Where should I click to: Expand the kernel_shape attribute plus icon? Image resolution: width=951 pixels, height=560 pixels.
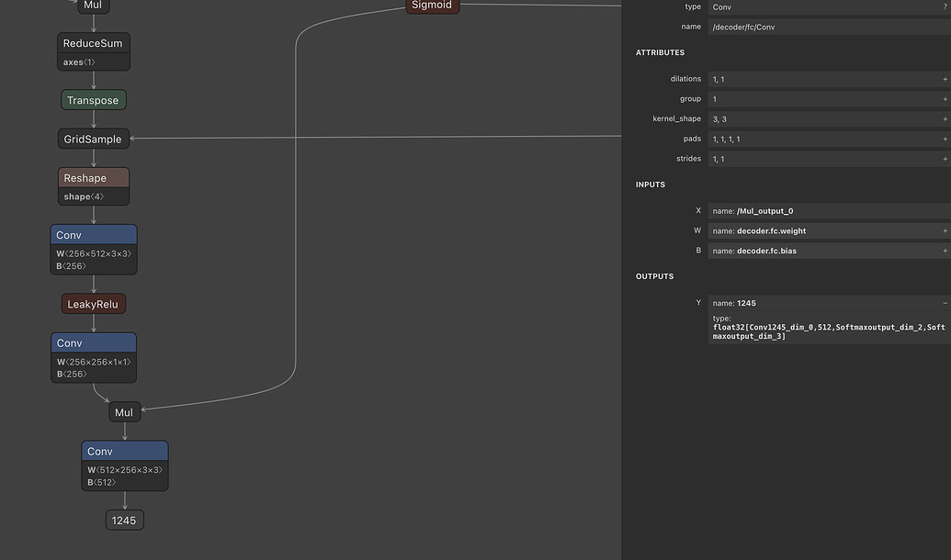[945, 119]
